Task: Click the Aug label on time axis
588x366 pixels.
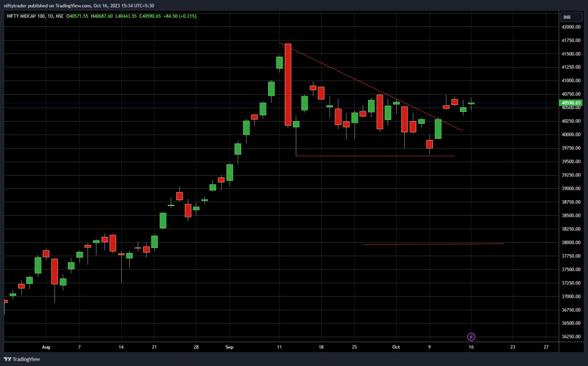Action: [46, 347]
